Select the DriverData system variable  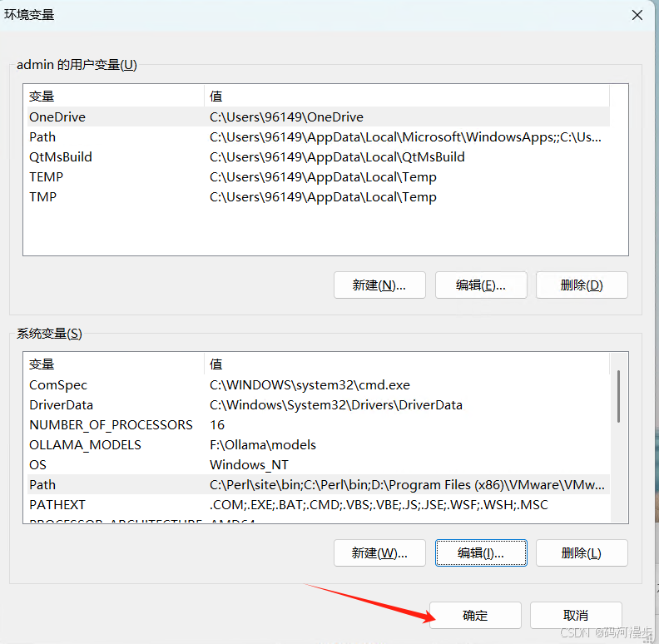pyautogui.click(x=319, y=405)
